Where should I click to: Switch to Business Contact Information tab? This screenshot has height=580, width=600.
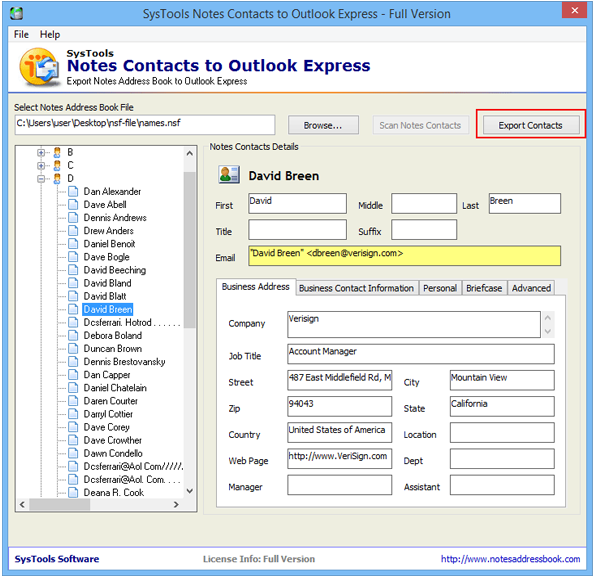(356, 288)
